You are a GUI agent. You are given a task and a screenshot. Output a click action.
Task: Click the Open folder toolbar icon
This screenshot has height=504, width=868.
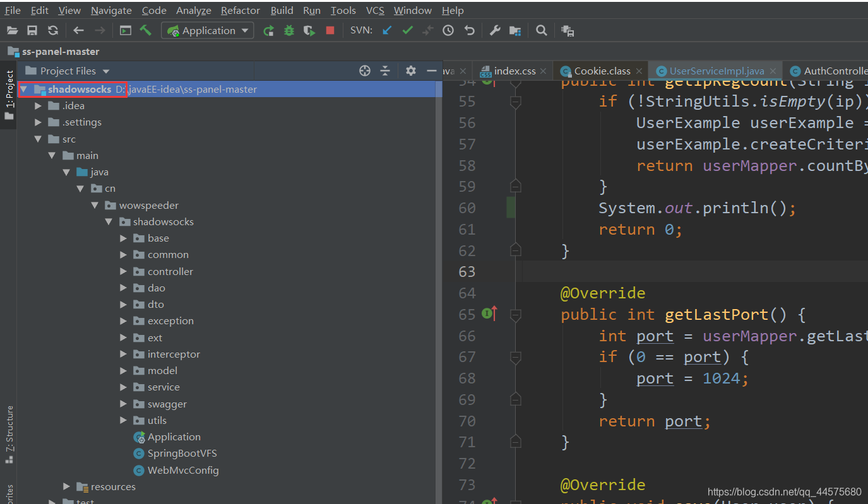(12, 30)
